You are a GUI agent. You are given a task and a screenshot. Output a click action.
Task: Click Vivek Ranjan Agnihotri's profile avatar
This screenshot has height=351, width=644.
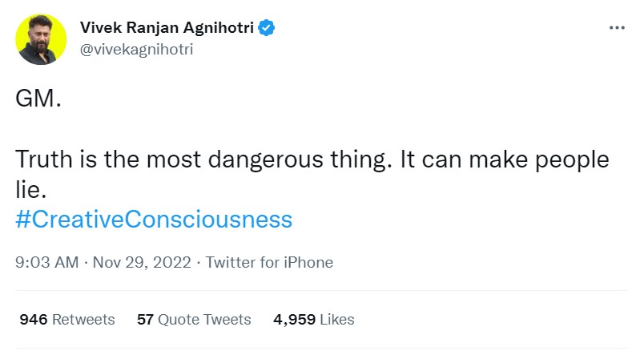tap(42, 38)
